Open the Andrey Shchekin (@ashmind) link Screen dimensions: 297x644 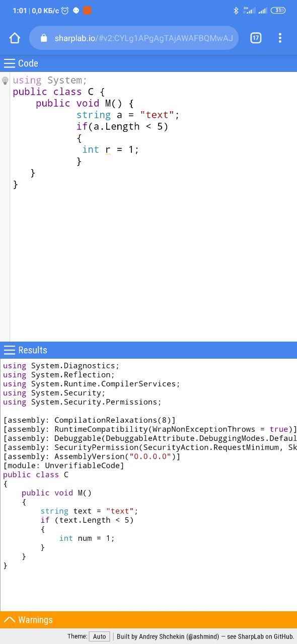pyautogui.click(x=180, y=636)
